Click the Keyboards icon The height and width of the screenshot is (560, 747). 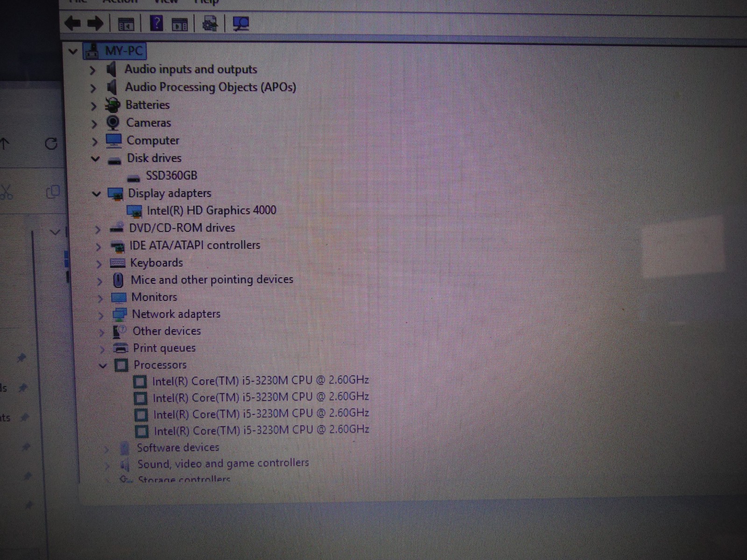(x=118, y=263)
